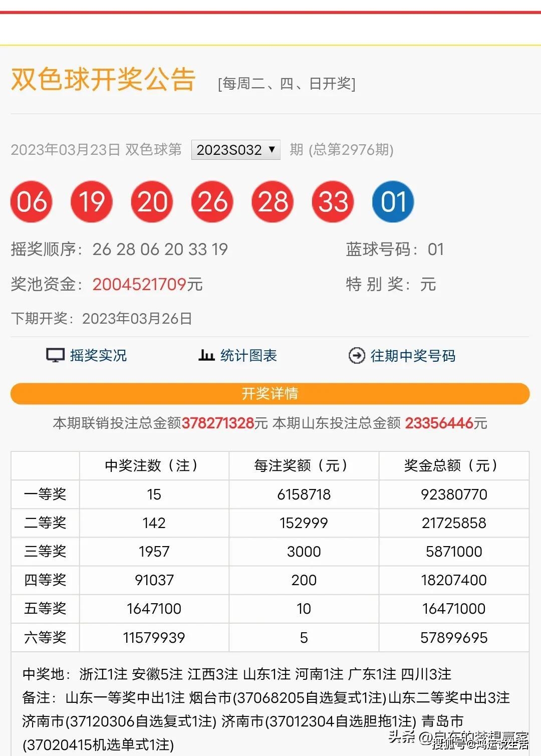
Task: Click second prize total 21725858
Action: 454,523
